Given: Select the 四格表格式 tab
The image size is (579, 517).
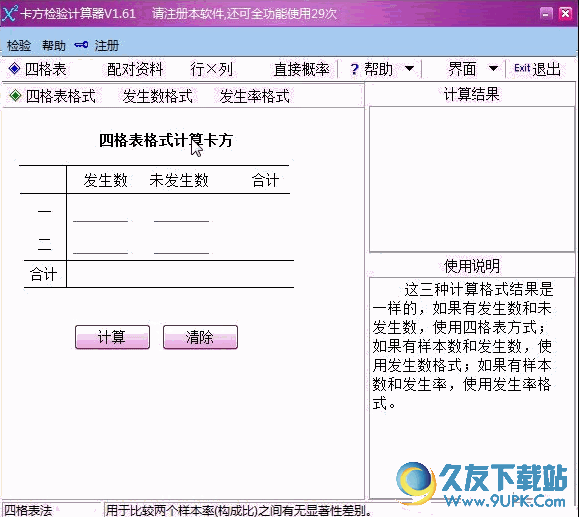Looking at the screenshot, I should (61, 96).
